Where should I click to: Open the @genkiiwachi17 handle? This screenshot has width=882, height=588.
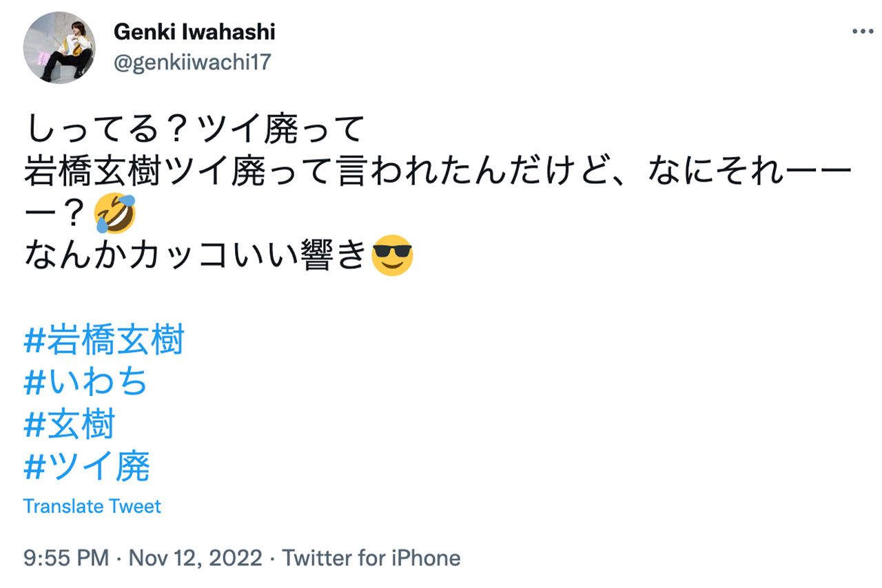tap(193, 61)
